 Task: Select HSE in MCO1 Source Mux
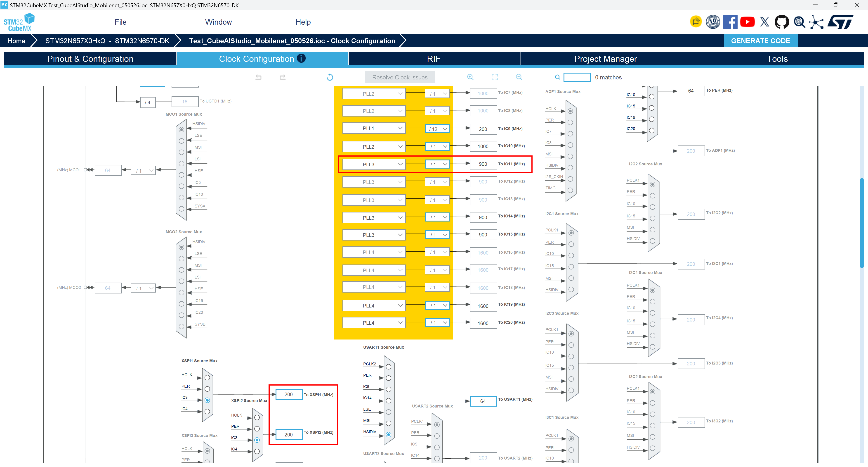pos(182,175)
